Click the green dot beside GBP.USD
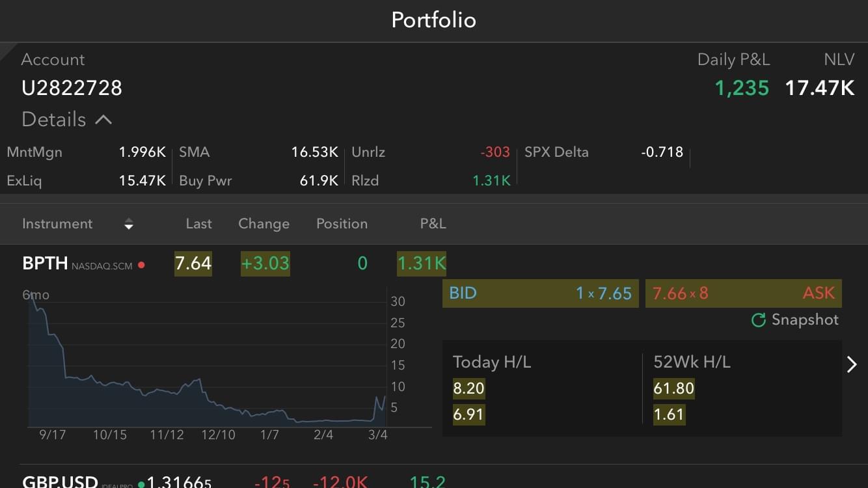This screenshot has width=868, height=488. coord(141,484)
